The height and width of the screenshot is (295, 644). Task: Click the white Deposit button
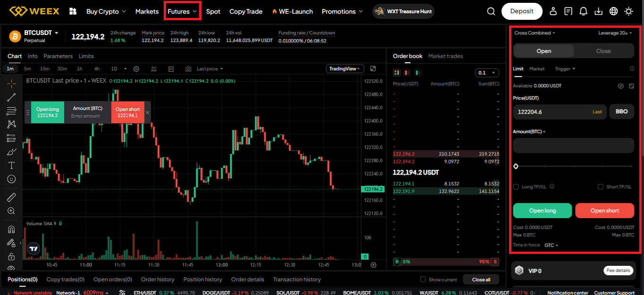[x=522, y=11]
